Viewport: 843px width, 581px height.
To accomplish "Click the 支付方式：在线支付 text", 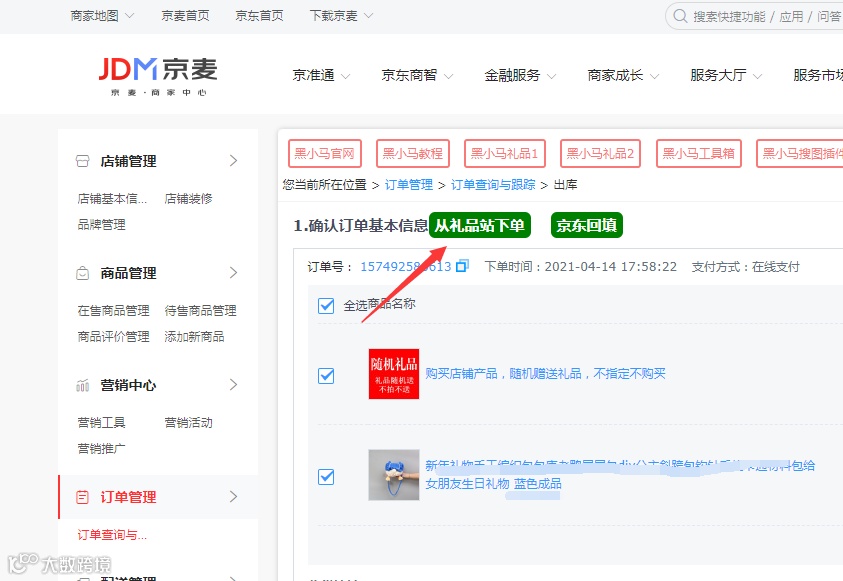I will pyautogui.click(x=746, y=267).
